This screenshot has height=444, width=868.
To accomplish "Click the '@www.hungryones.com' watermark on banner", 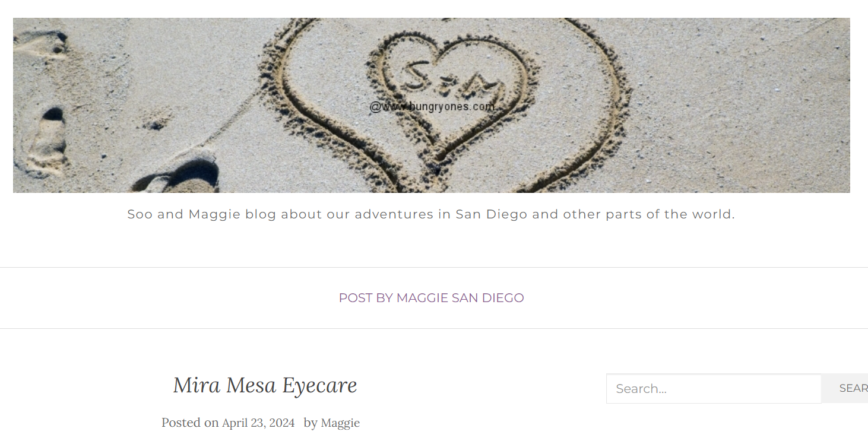I will (x=432, y=107).
